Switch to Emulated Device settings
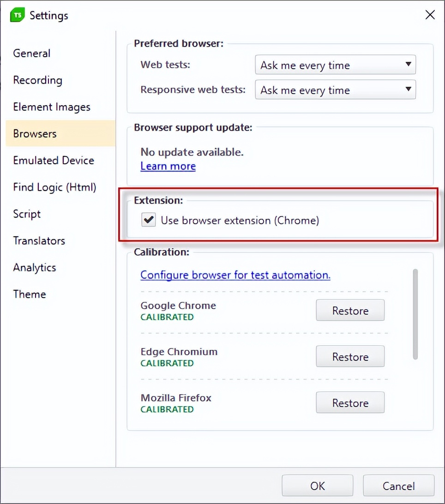The image size is (445, 504). (x=54, y=161)
